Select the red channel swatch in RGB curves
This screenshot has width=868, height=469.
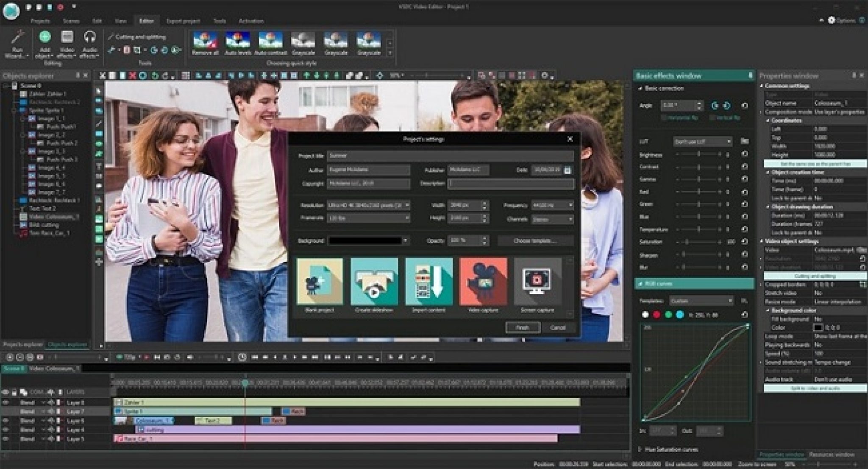(x=657, y=314)
